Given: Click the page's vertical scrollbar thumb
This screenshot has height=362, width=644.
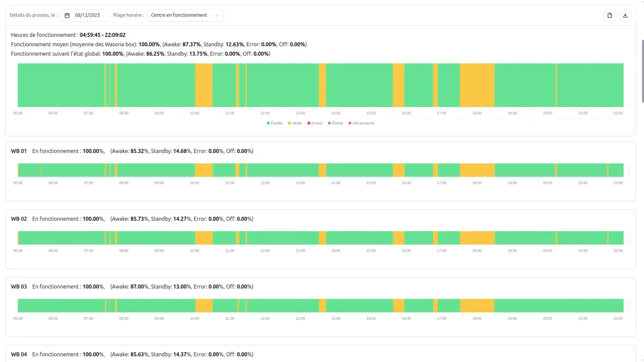Looking at the screenshot, I should [642, 71].
